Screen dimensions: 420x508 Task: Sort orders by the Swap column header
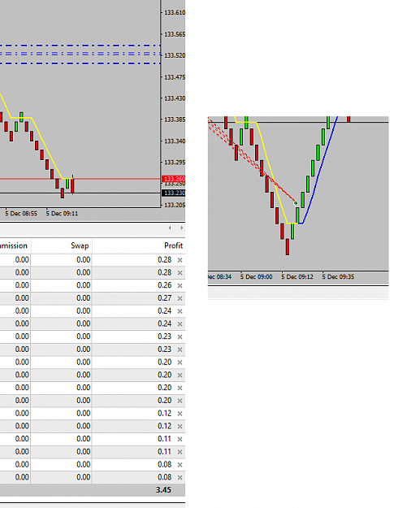pos(80,245)
